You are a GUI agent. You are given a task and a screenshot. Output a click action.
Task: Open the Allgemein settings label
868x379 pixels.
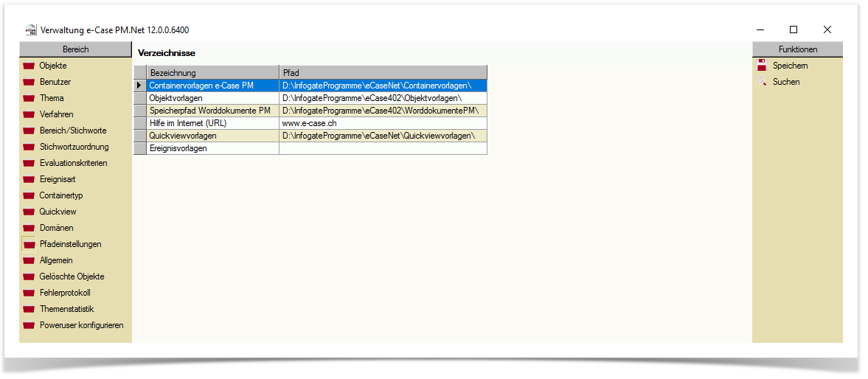[x=56, y=260]
